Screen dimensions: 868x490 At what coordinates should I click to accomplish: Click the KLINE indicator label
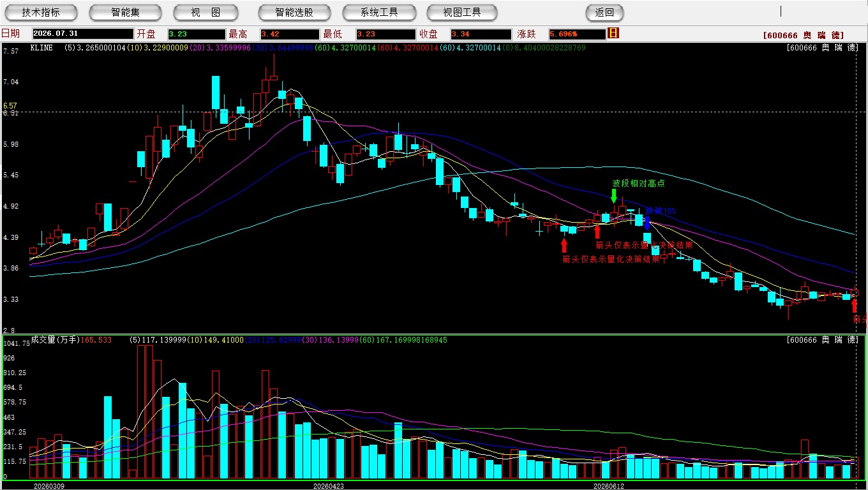coord(41,48)
